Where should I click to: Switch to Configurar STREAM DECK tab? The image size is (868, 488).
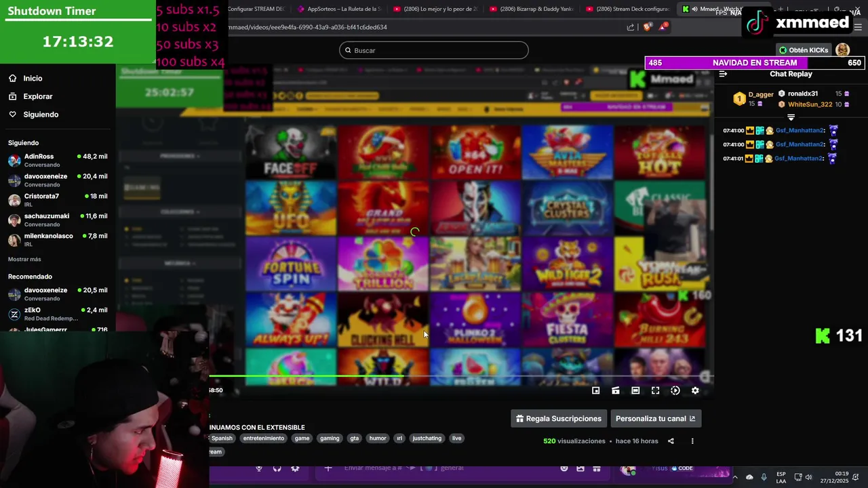[258, 9]
